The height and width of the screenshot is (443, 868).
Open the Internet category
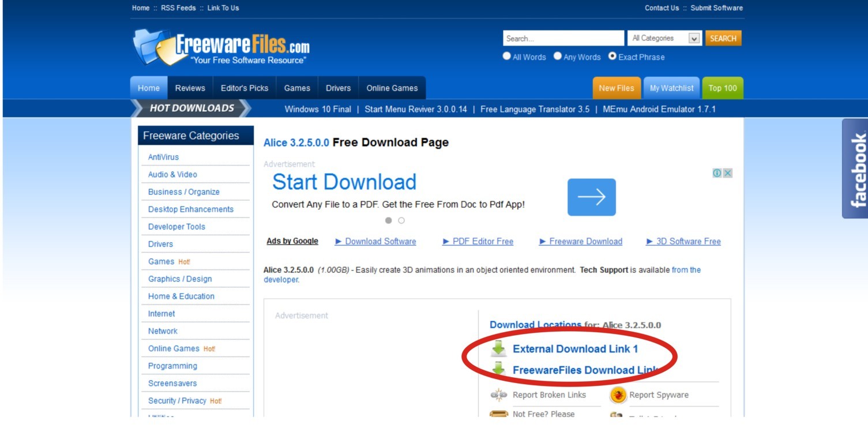pos(161,313)
